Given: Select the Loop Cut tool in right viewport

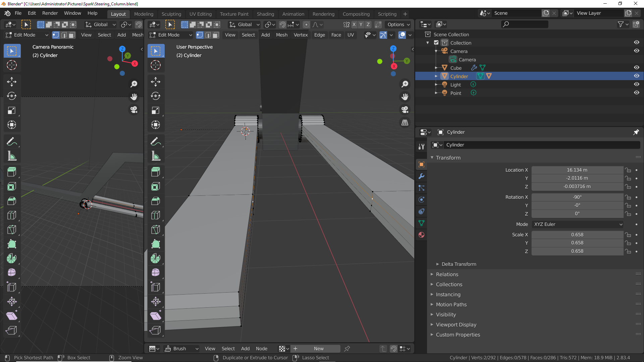Looking at the screenshot, I should [156, 215].
